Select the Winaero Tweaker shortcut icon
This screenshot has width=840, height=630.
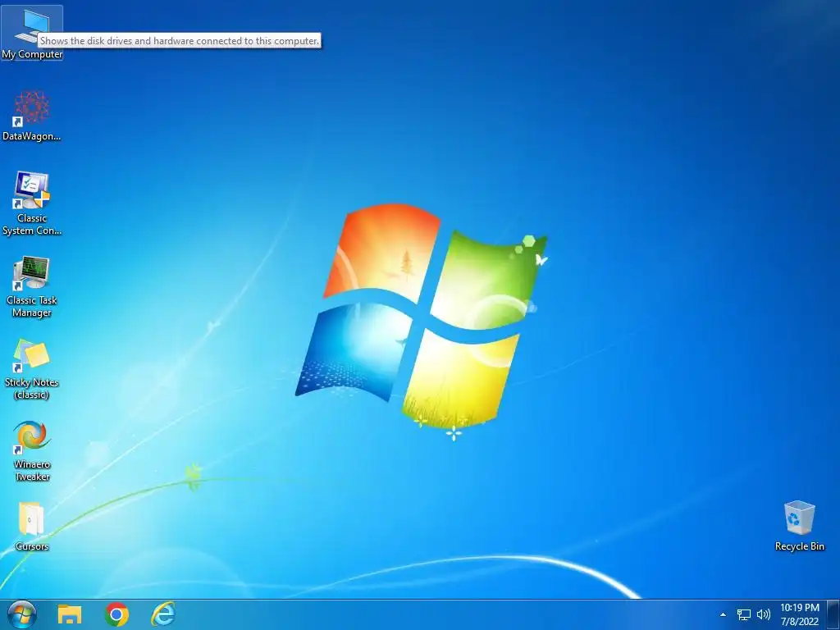click(32, 451)
